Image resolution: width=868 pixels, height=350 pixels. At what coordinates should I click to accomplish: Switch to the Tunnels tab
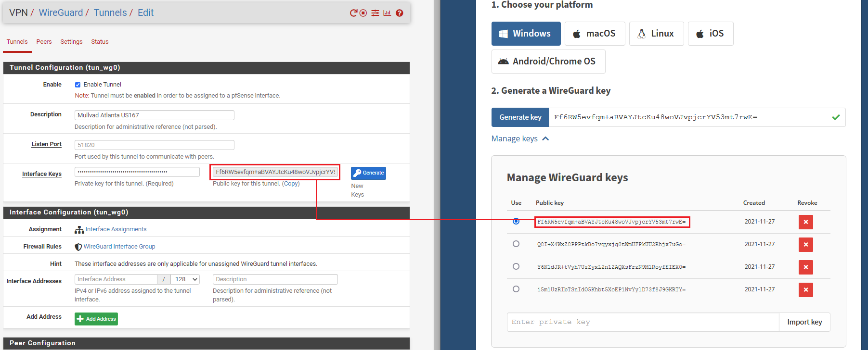(17, 42)
